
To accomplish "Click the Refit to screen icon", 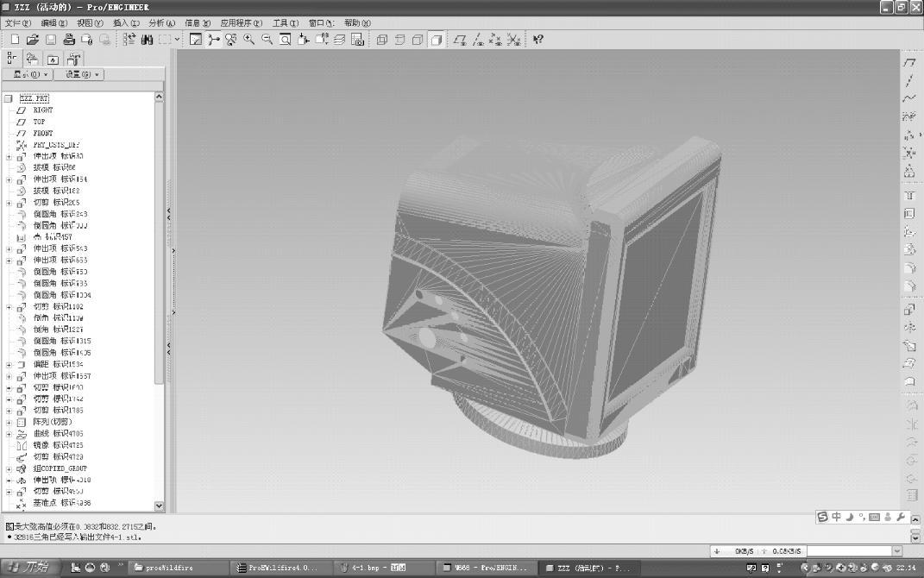I will pos(286,40).
